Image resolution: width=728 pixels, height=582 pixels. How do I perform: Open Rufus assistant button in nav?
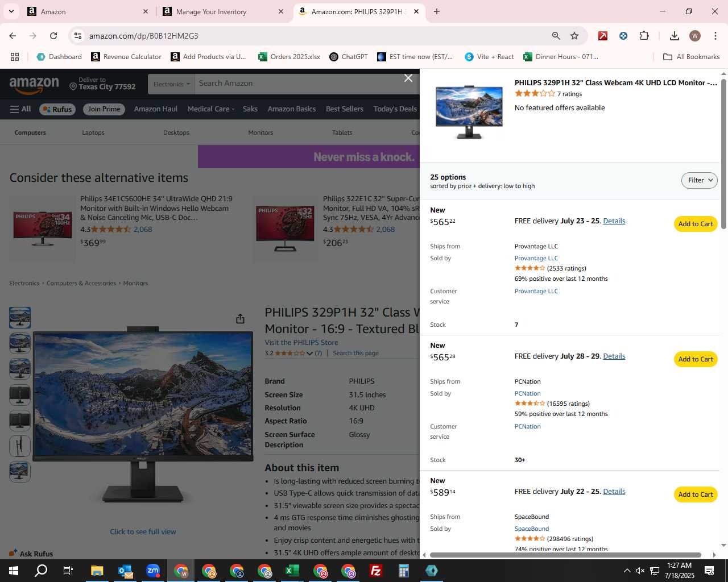click(x=57, y=109)
